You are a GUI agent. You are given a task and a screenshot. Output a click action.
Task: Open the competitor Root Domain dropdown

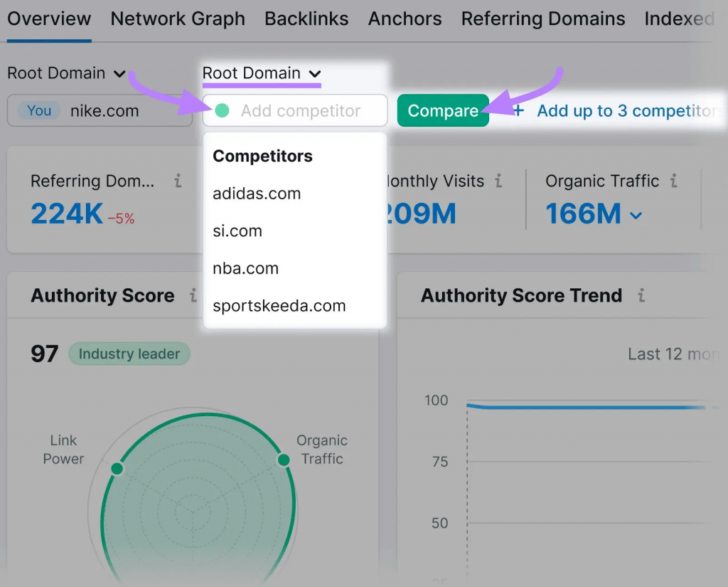click(x=262, y=73)
